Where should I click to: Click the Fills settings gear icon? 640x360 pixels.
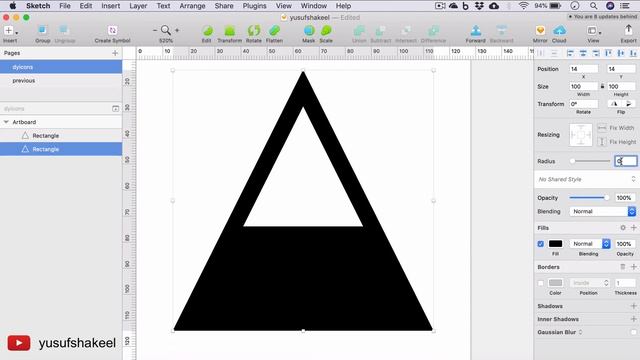[623, 228]
